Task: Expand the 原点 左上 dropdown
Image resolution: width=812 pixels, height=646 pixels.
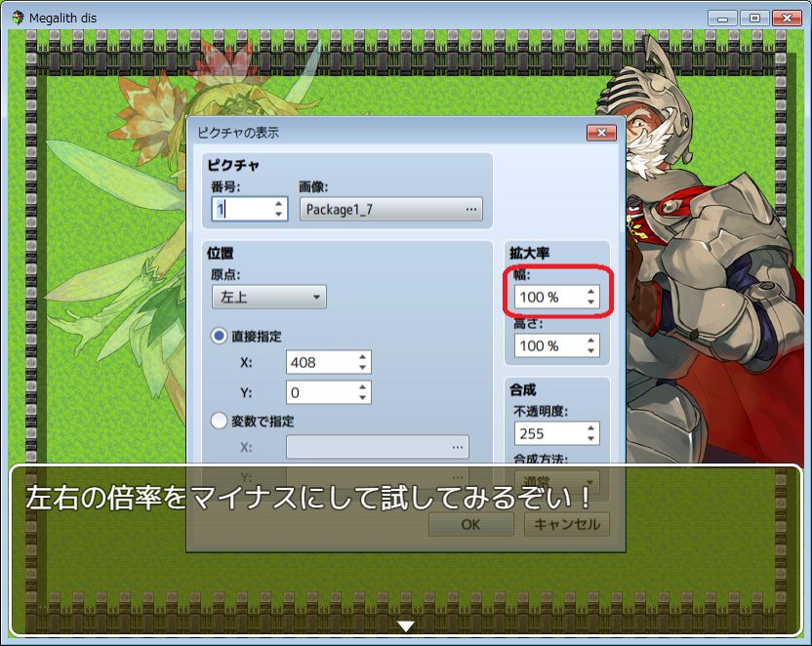Action: coord(268,297)
